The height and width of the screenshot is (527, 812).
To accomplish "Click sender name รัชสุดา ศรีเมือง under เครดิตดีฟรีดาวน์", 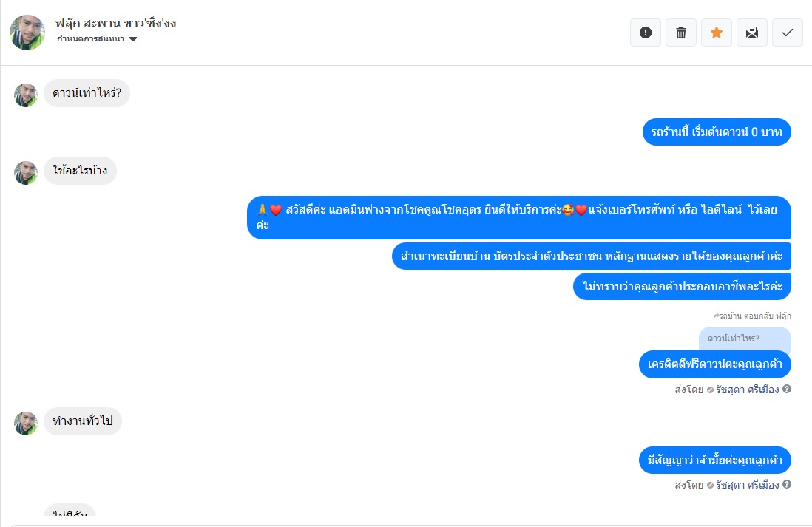I will [747, 390].
